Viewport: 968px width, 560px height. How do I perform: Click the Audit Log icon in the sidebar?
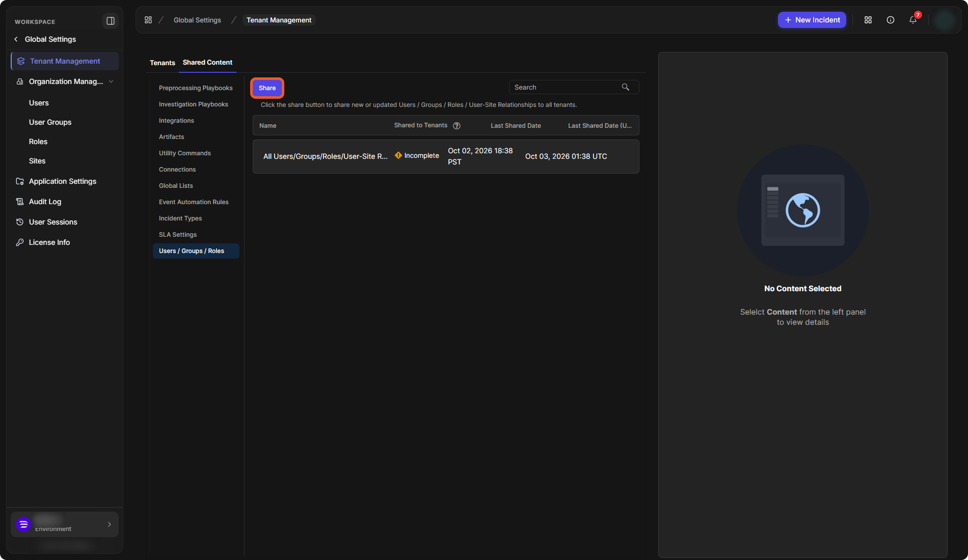pos(20,202)
